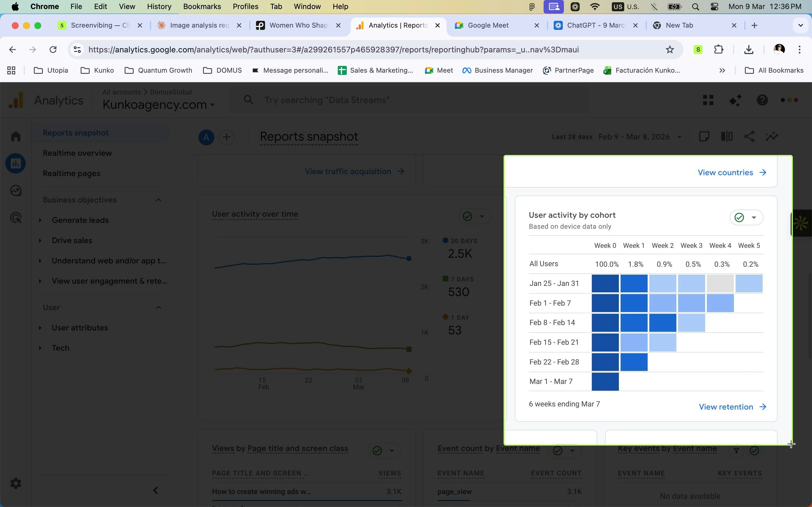812x507 pixels.
Task: Click the Insights sparkle icon in header
Action: [x=735, y=100]
